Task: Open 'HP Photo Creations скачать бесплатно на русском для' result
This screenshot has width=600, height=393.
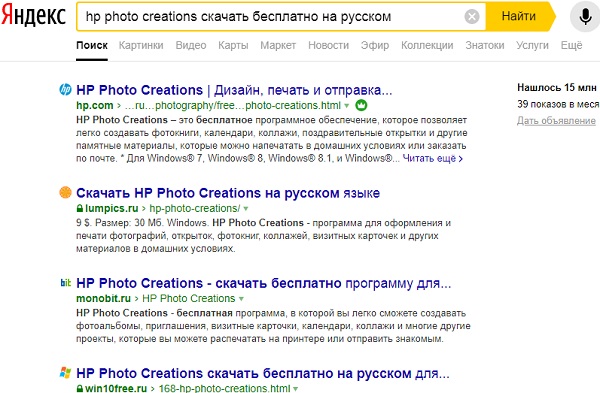Action: pos(263,373)
